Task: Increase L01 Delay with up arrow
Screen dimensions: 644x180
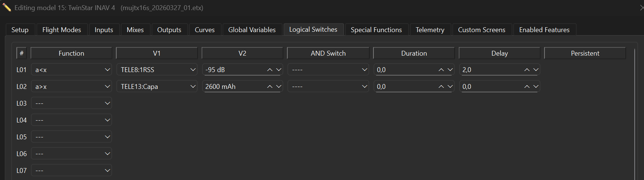Action: [527, 70]
